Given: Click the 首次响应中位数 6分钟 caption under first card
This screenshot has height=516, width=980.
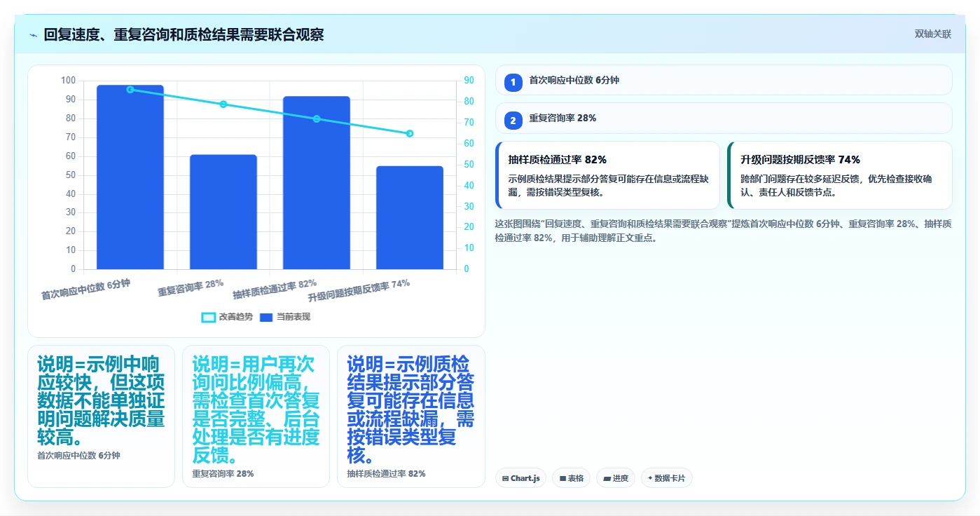Looking at the screenshot, I should tap(78, 456).
